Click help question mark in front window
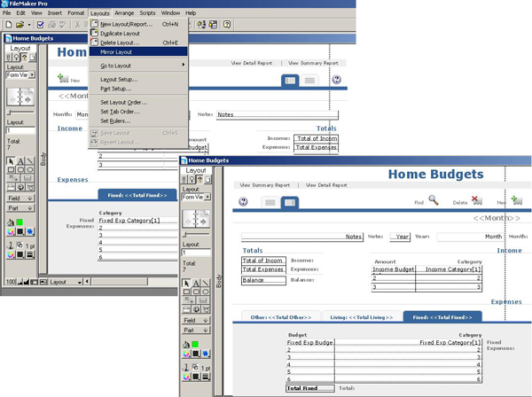532x397 pixels. coord(243,201)
